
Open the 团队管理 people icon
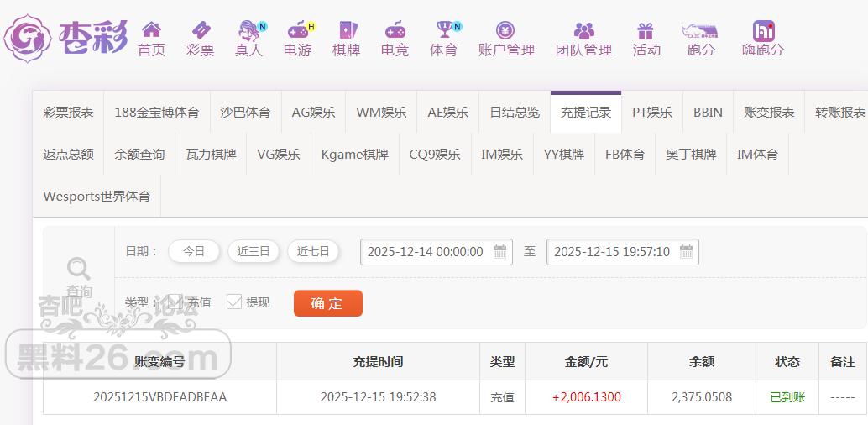[583, 30]
